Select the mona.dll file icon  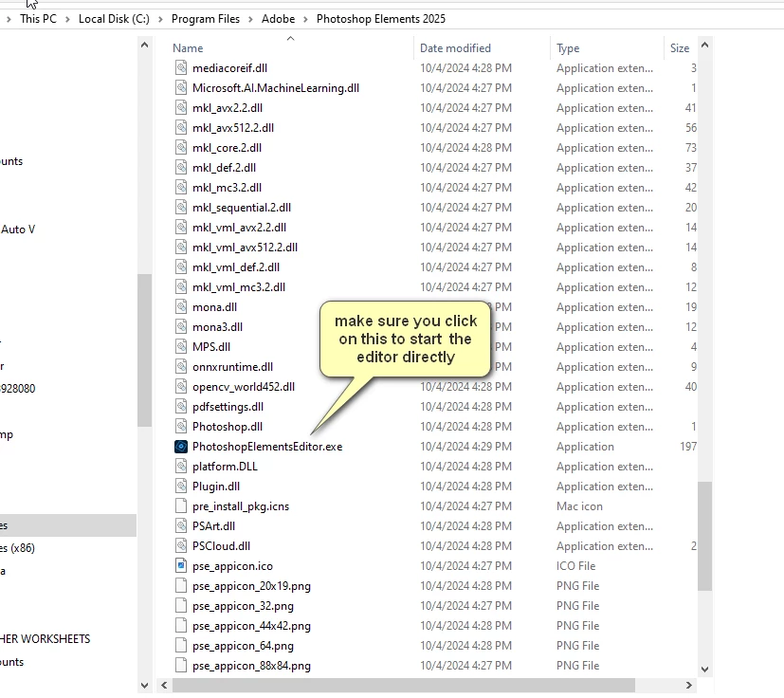181,306
